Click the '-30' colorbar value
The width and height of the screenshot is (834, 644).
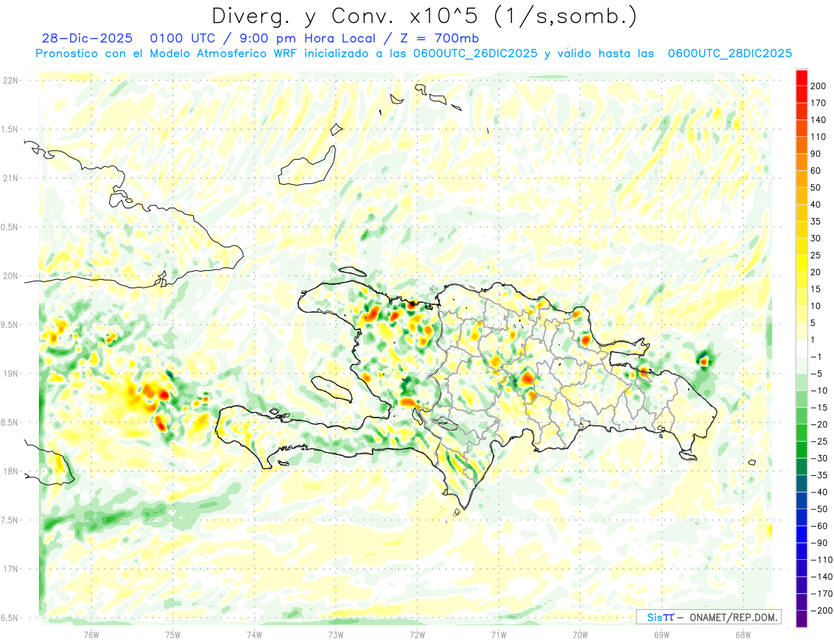pos(820,459)
